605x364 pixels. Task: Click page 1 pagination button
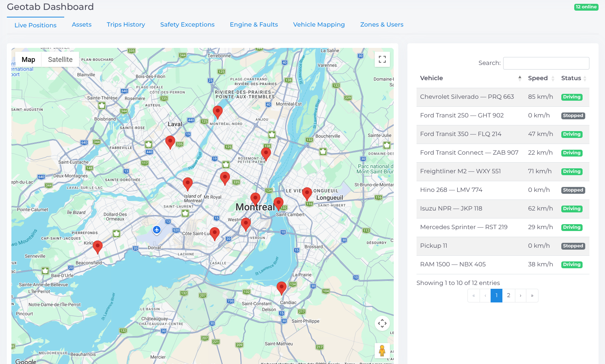pyautogui.click(x=496, y=296)
